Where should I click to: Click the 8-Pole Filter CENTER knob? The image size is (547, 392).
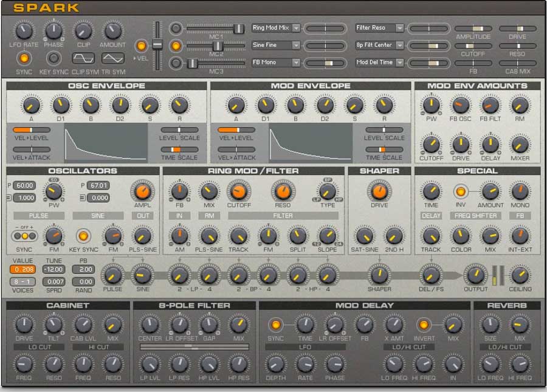[150, 325]
